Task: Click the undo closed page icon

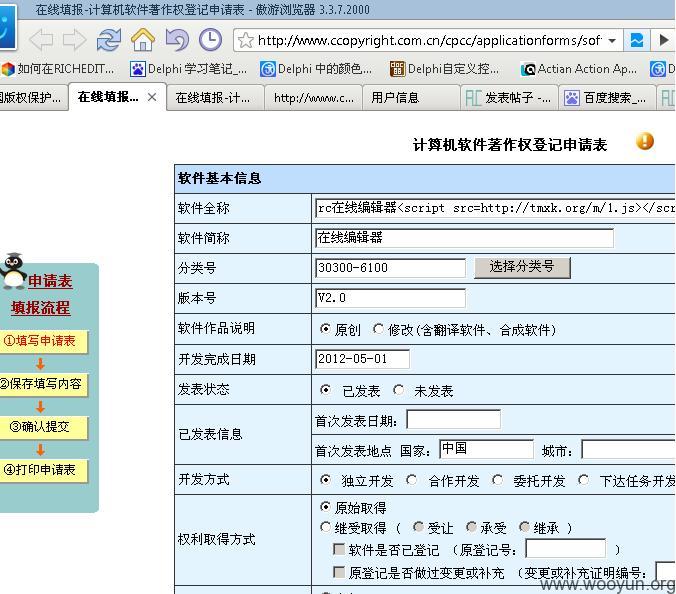Action: tap(177, 40)
